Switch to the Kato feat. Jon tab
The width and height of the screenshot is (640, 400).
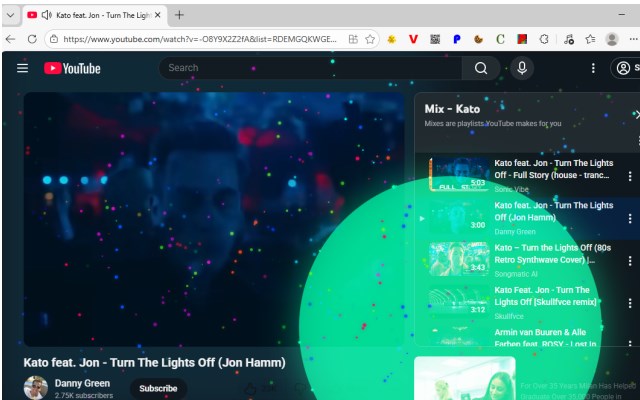pyautogui.click(x=95, y=16)
